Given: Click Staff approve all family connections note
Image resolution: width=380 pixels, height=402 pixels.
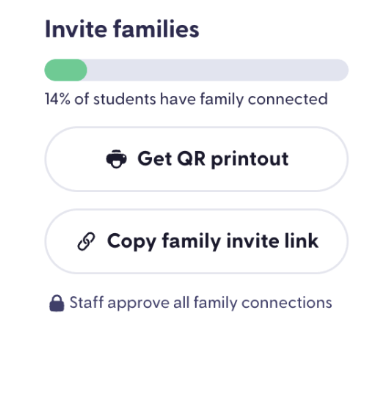Looking at the screenshot, I should (191, 303).
